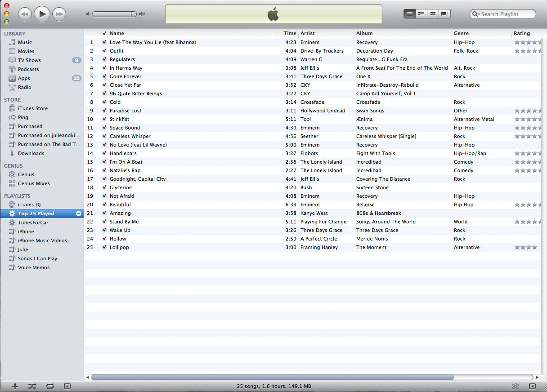Open Songs I Can Play playlist
547x392 pixels.
pos(37,258)
